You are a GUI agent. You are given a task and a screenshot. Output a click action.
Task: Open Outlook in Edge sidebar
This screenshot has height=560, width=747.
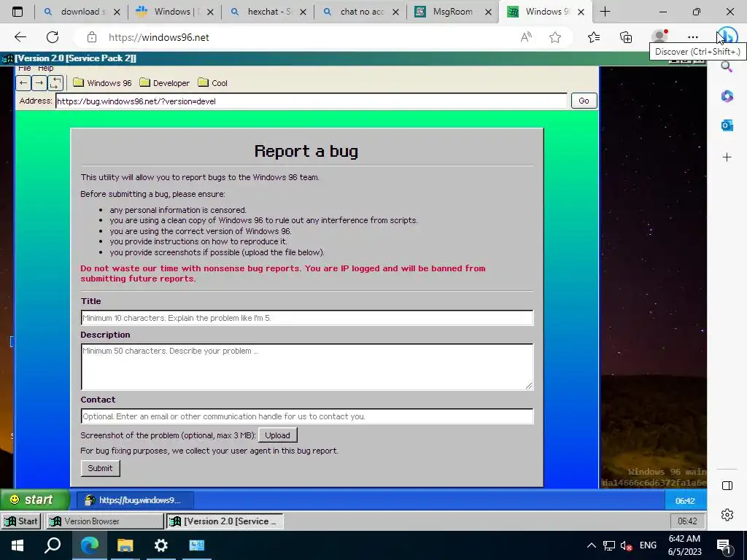coord(727,125)
